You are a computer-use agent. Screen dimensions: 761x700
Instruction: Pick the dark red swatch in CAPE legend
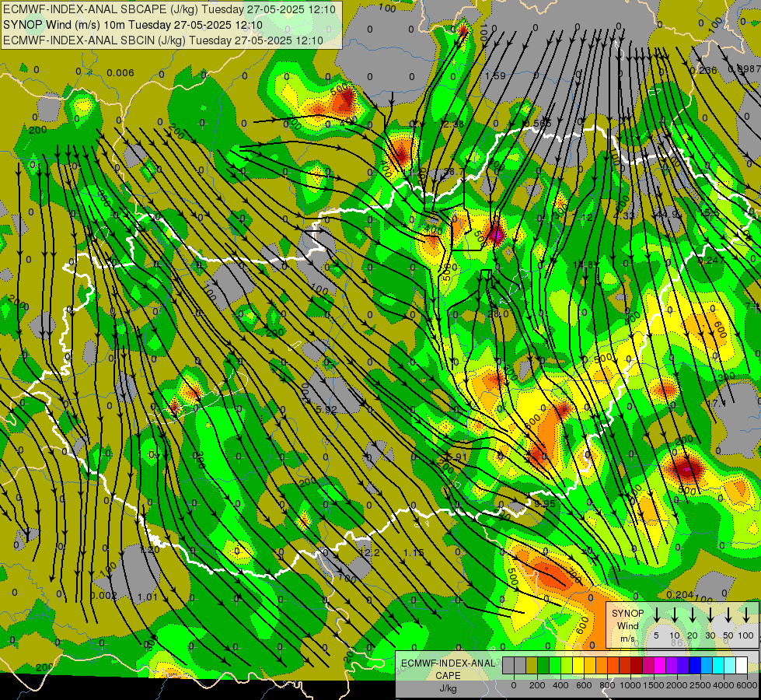[637, 666]
